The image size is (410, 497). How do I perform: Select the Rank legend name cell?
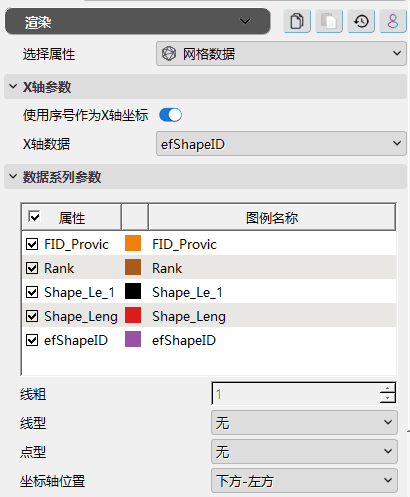(x=272, y=268)
